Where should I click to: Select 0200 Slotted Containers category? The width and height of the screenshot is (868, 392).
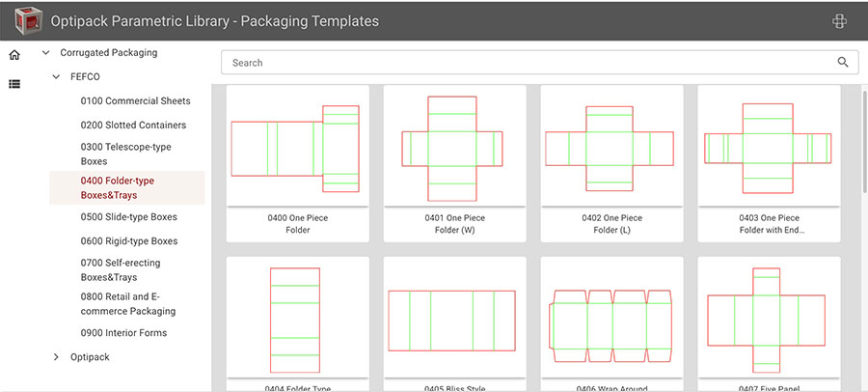(133, 126)
